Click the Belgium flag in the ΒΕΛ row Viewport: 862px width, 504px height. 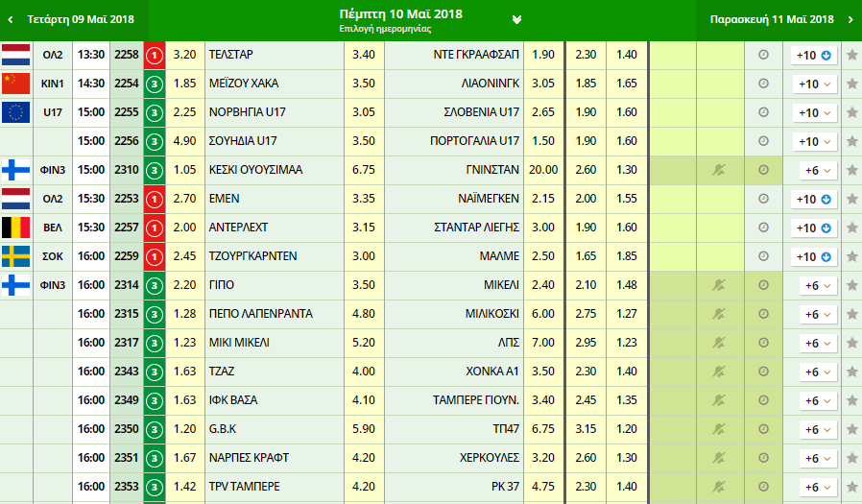click(x=16, y=228)
